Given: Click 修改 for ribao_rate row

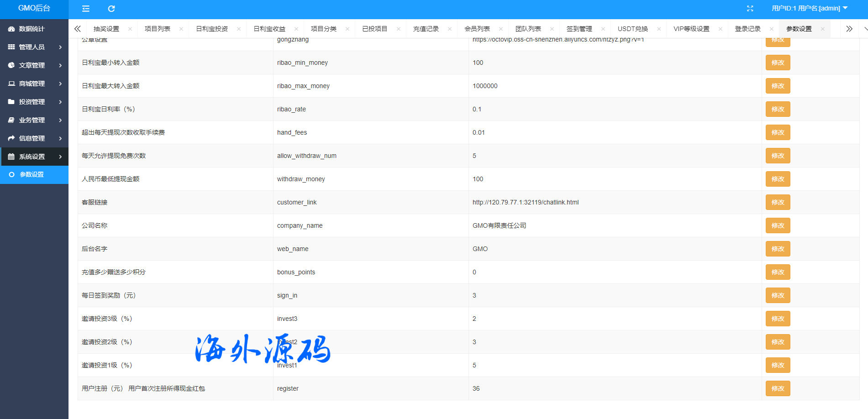Looking at the screenshot, I should [x=778, y=109].
